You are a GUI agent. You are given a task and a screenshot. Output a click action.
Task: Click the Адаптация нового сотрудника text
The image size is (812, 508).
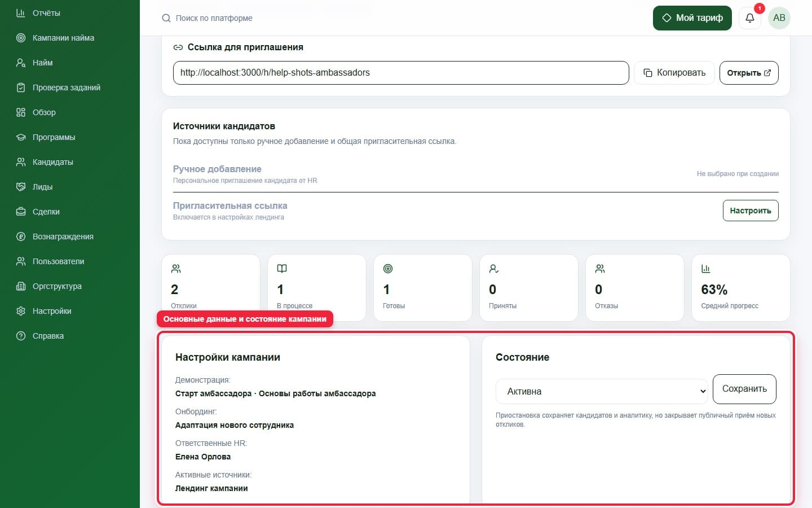tap(235, 425)
